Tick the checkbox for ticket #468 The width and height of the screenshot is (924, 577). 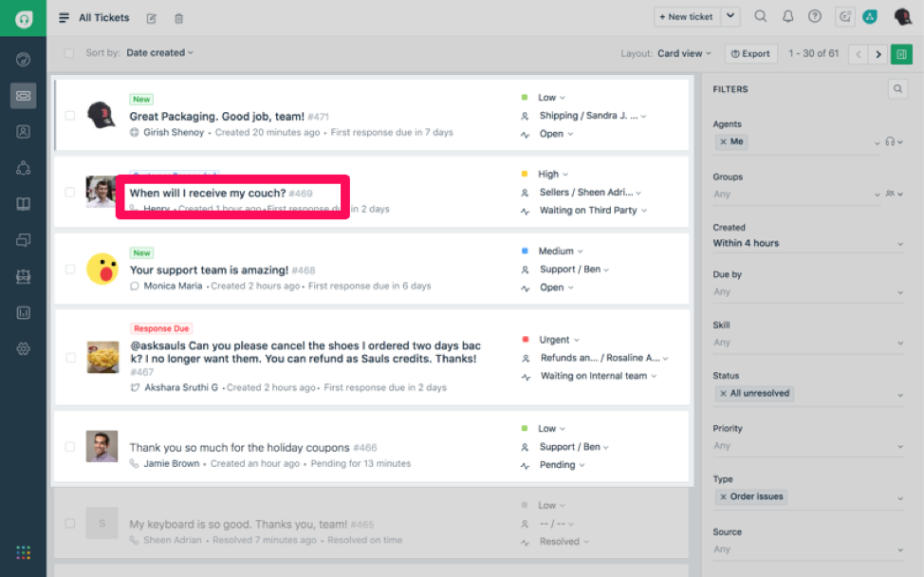tap(70, 270)
